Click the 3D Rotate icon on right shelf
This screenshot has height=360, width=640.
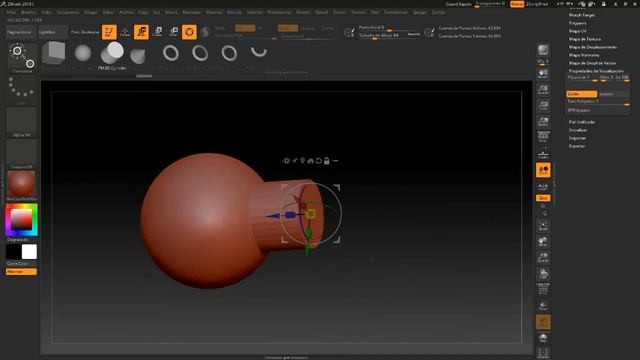[543, 274]
